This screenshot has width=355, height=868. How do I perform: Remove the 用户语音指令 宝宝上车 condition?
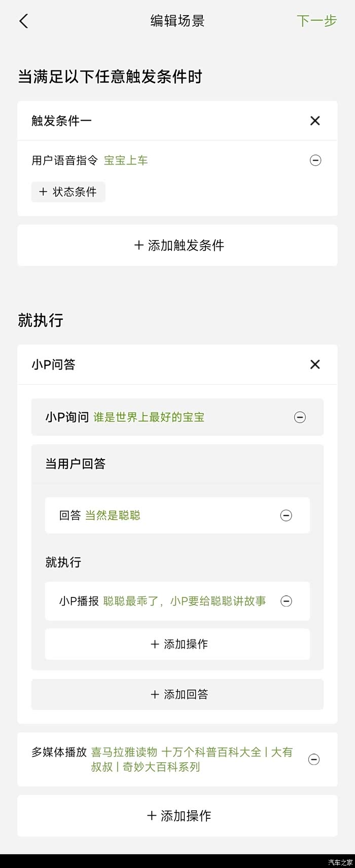[x=315, y=161]
